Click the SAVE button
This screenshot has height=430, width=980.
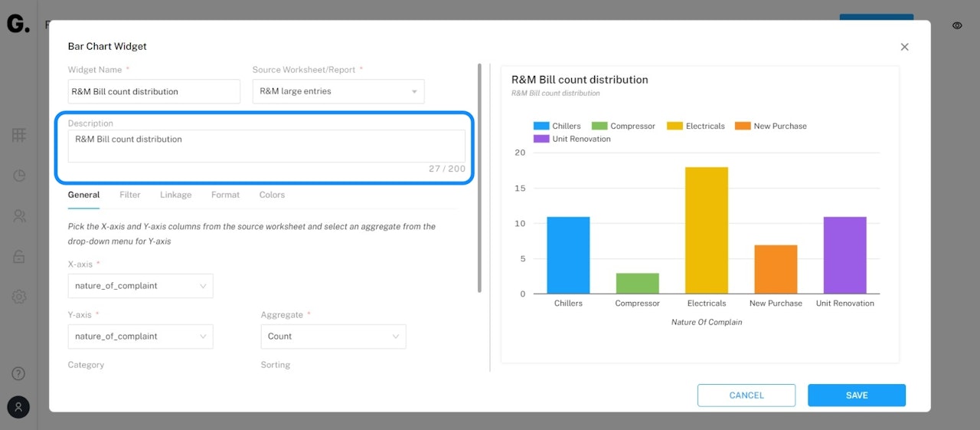click(857, 396)
